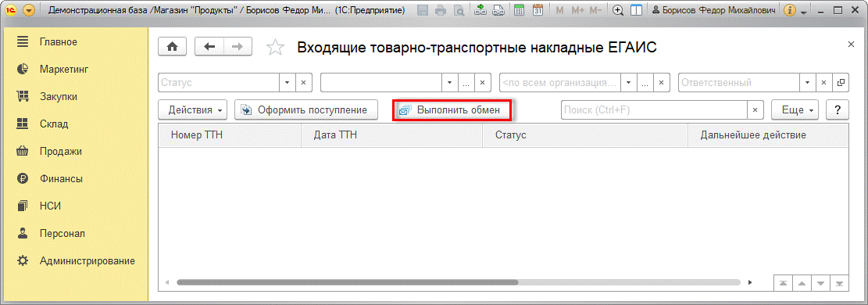868x305 pixels.
Task: Click into the Статус filter field
Action: (x=219, y=83)
